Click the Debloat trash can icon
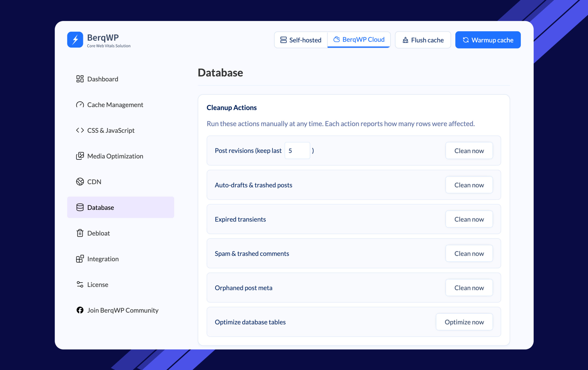Image resolution: width=588 pixels, height=370 pixels. [x=80, y=233]
